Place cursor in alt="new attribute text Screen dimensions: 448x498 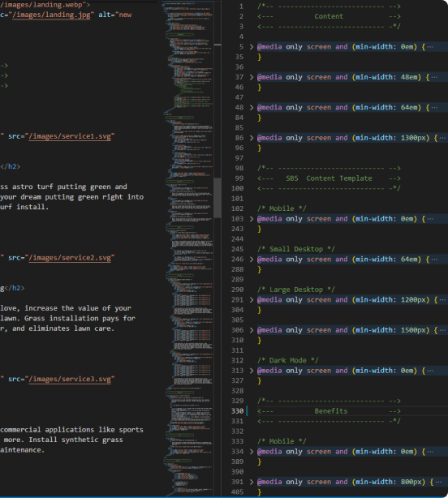pyautogui.click(x=114, y=15)
